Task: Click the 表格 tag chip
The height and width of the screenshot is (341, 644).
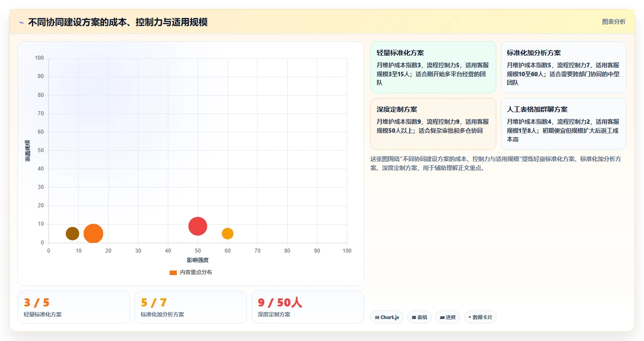Action: coord(419,317)
